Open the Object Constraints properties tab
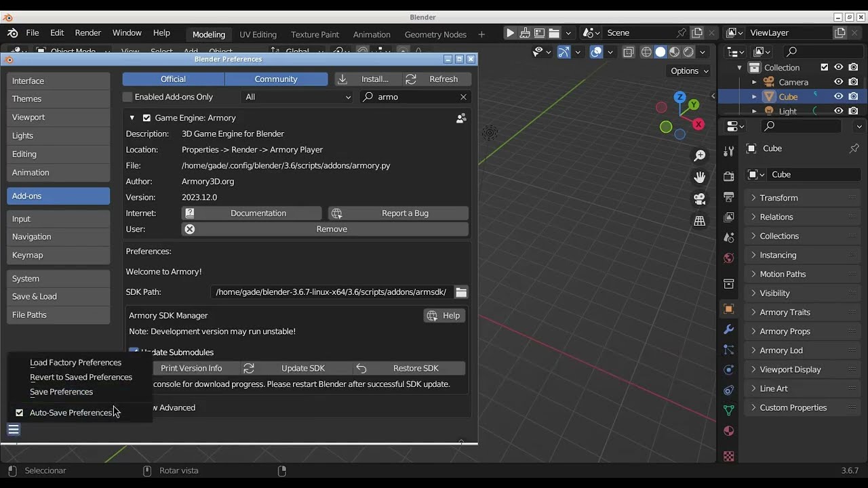868x488 pixels. pos(728,390)
